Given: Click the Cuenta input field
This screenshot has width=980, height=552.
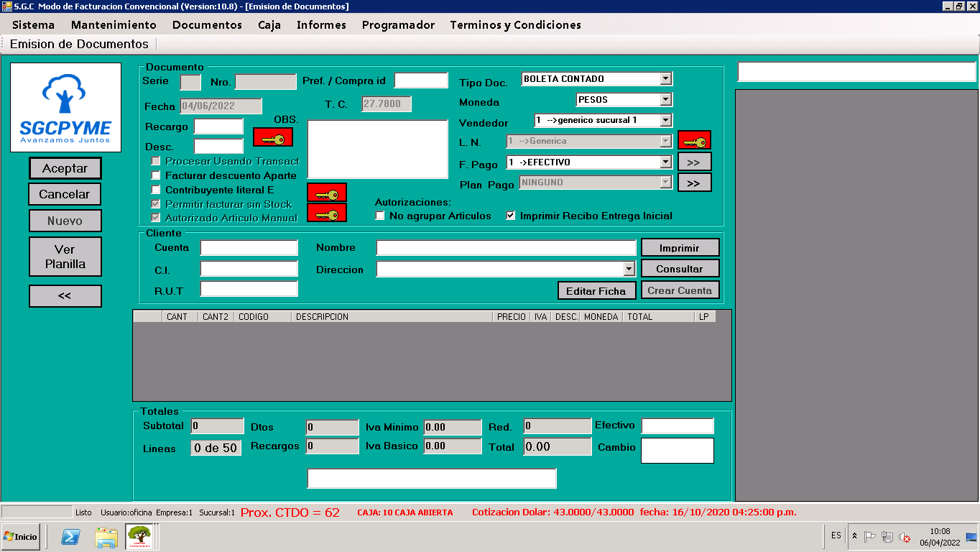Looking at the screenshot, I should pyautogui.click(x=249, y=248).
